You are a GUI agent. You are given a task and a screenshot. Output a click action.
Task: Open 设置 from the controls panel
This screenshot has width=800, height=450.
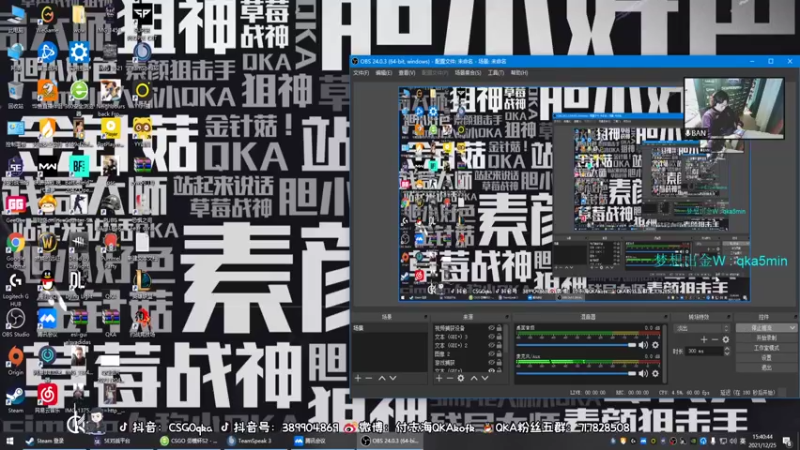click(x=766, y=358)
